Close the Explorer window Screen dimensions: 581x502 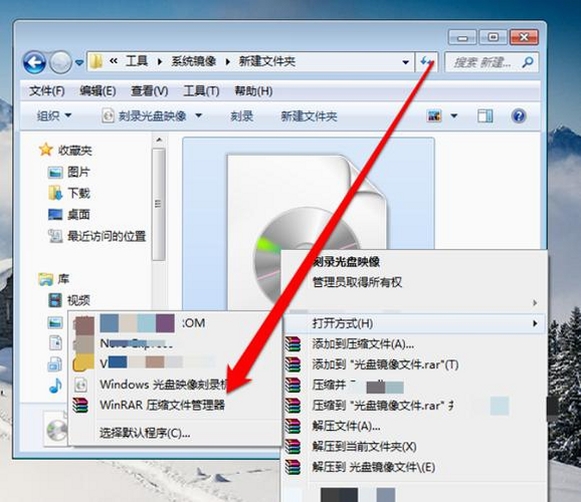[x=524, y=37]
